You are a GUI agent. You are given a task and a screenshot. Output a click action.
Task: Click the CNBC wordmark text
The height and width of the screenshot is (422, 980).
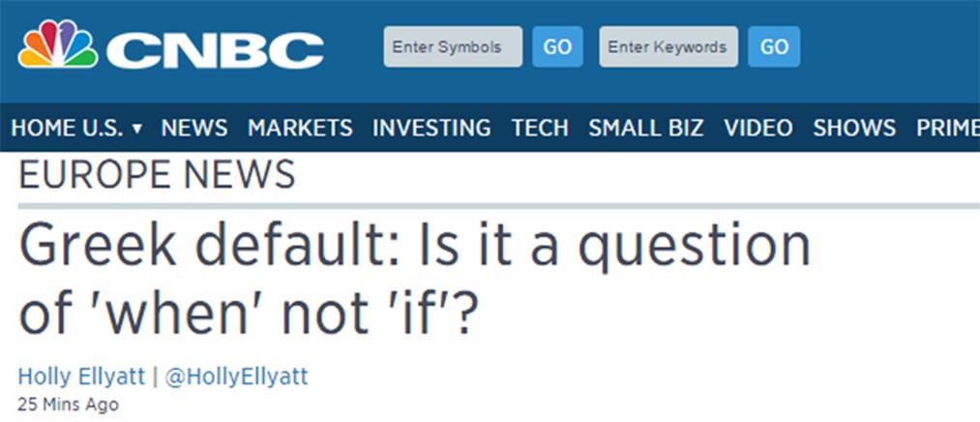[215, 49]
